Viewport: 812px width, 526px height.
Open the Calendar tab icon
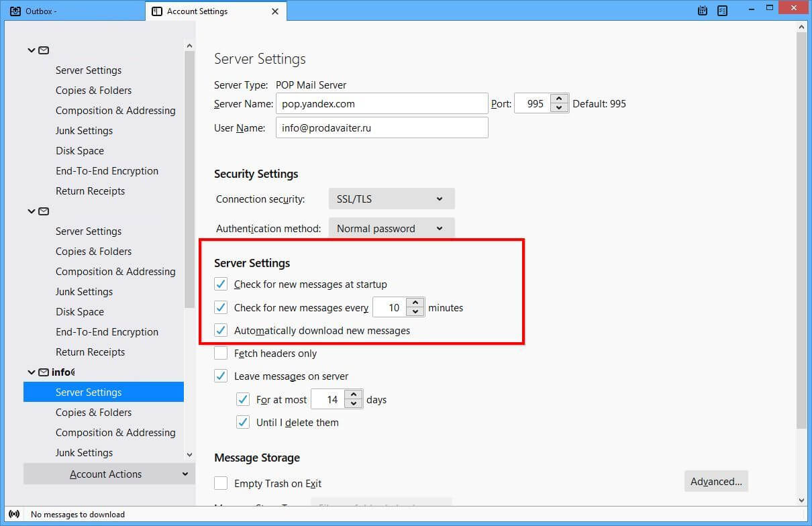703,11
